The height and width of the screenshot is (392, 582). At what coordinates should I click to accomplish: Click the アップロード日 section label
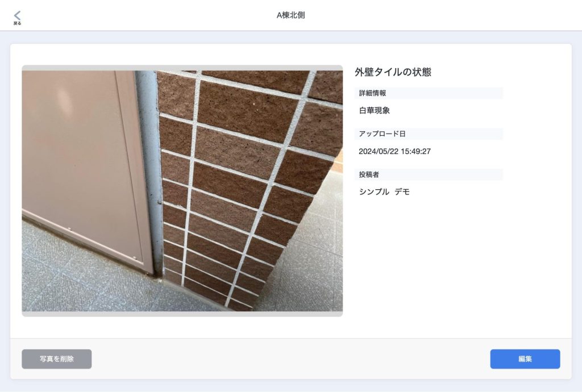click(382, 134)
